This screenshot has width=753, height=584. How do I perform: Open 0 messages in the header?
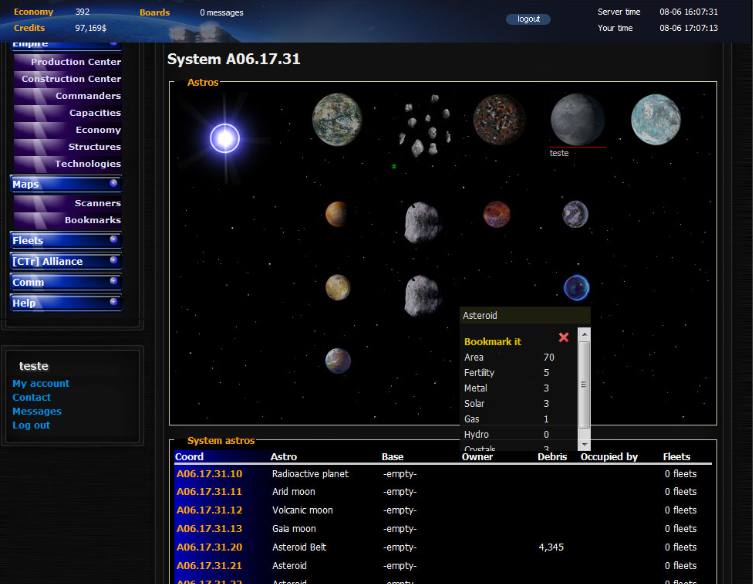point(221,13)
